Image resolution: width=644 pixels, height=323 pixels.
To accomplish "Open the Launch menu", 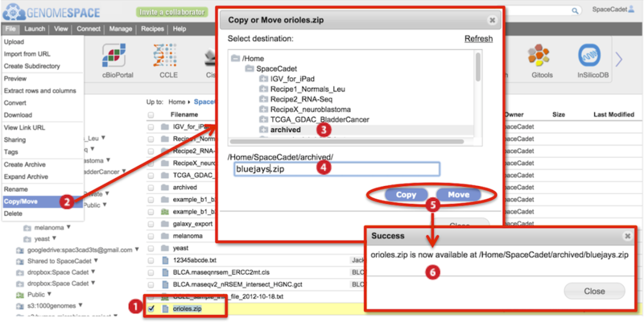I will tap(35, 29).
